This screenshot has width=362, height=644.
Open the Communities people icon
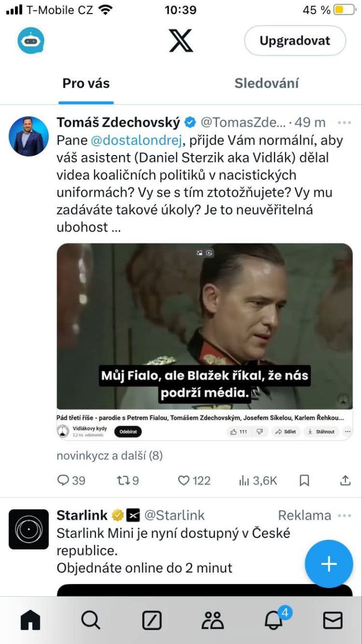tap(212, 620)
